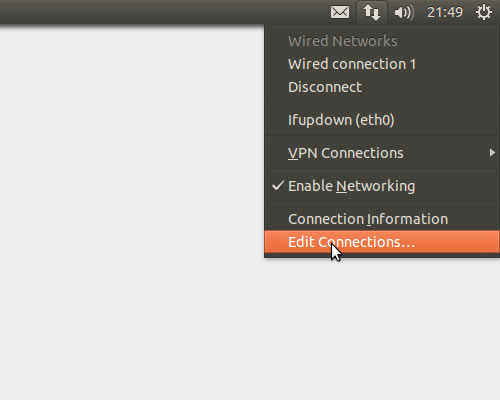Select Wired connection 1
Viewport: 500px width, 400px height.
point(352,64)
